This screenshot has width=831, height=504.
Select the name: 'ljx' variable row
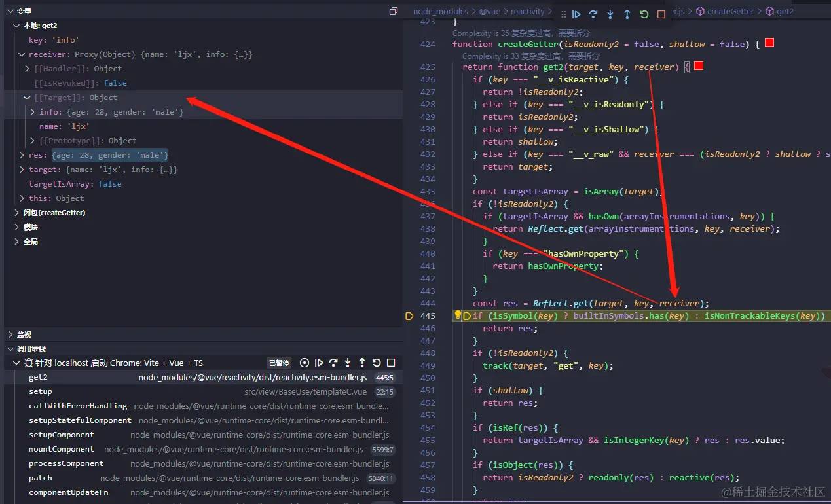tap(203, 126)
